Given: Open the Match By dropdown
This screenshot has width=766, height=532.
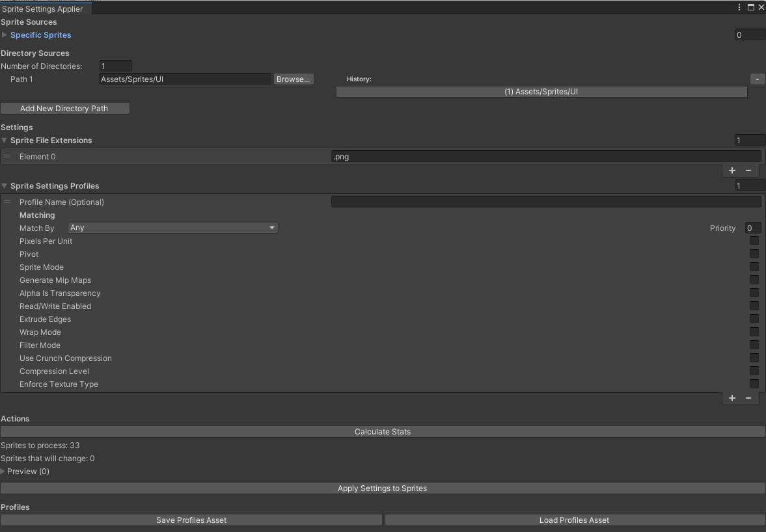Looking at the screenshot, I should (172, 228).
